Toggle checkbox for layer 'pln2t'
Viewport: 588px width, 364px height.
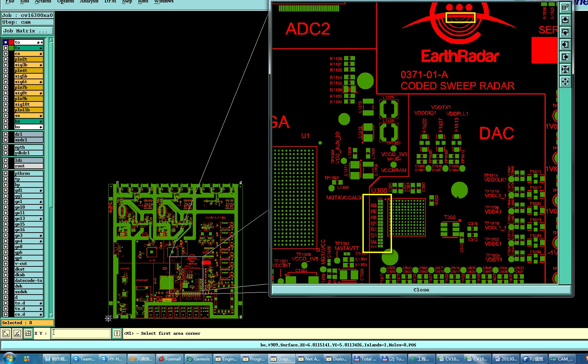pyautogui.click(x=6, y=59)
